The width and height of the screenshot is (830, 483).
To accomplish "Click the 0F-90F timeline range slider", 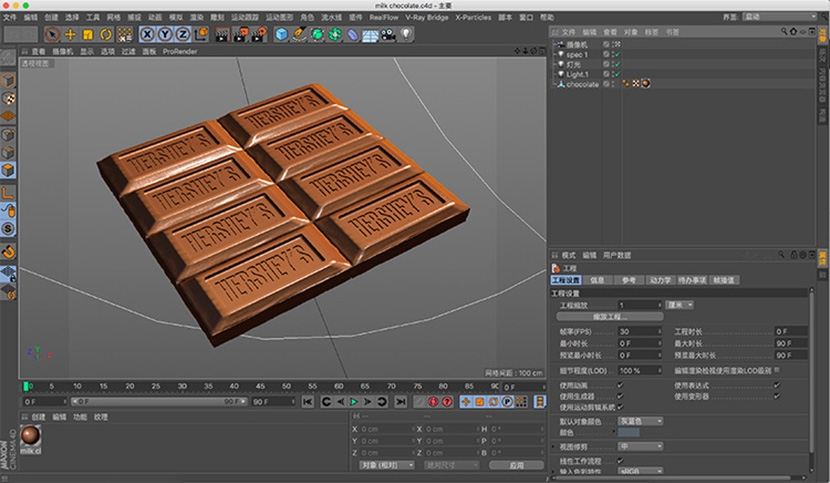I will pyautogui.click(x=159, y=401).
